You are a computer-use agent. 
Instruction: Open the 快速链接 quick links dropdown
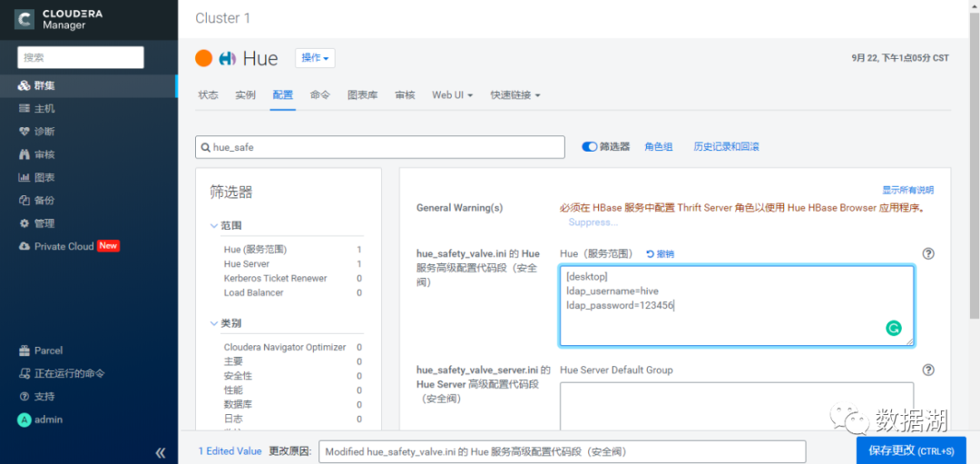point(515,95)
